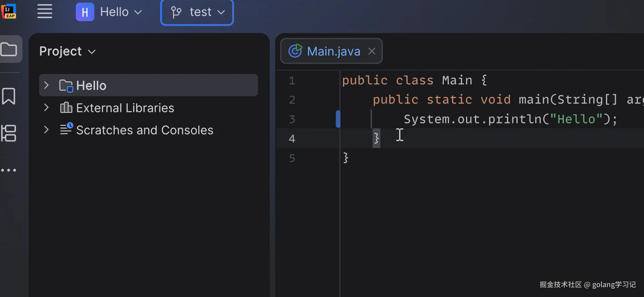Click the IntelliJ IDEA EAP logo
The width and height of the screenshot is (644, 297).
(9, 12)
